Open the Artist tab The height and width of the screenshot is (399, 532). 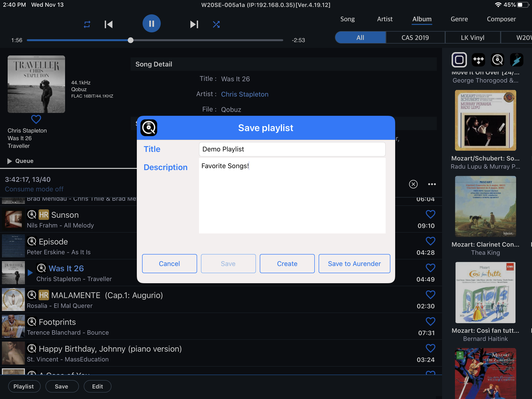(385, 19)
